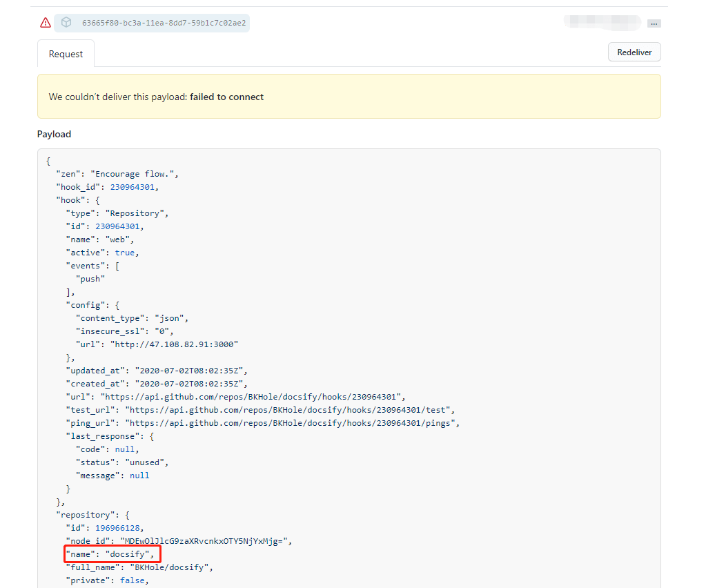Click the test_url value in payload
Image resolution: width=715 pixels, height=588 pixels.
click(289, 410)
